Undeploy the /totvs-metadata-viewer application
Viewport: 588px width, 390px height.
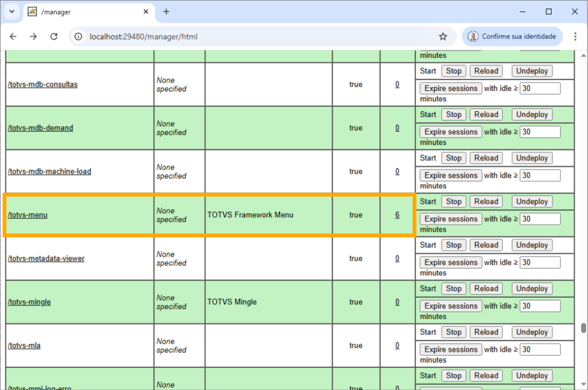click(532, 245)
